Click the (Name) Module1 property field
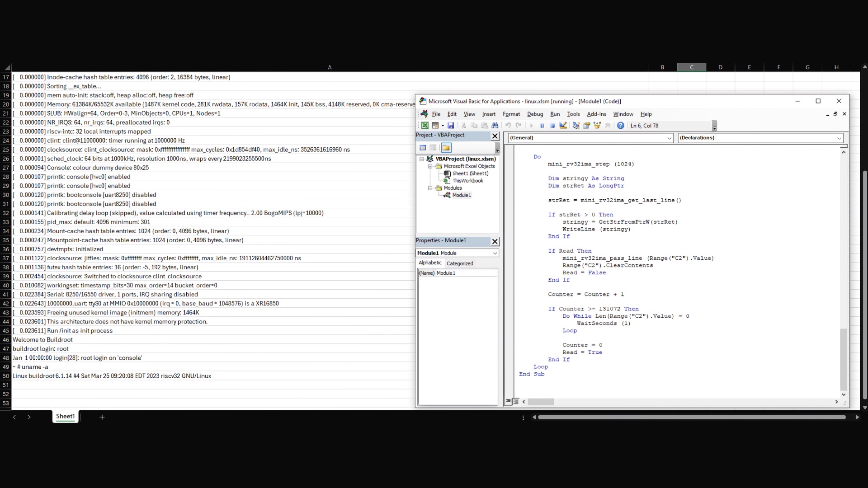The width and height of the screenshot is (868, 488). tap(458, 273)
